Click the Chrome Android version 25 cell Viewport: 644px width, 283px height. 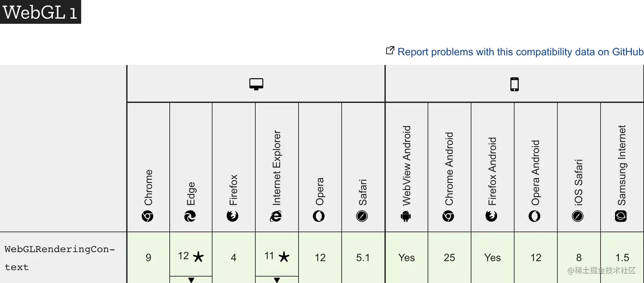point(449,257)
